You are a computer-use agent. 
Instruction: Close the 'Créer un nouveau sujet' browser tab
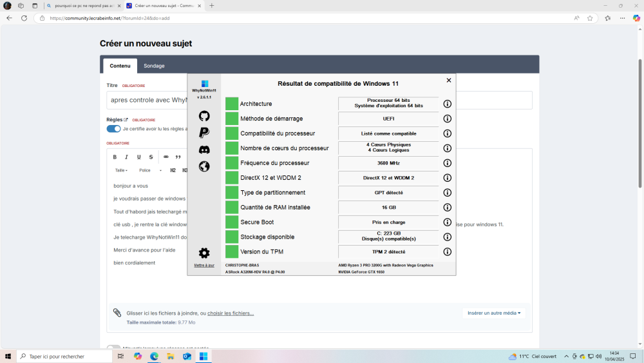(x=200, y=6)
